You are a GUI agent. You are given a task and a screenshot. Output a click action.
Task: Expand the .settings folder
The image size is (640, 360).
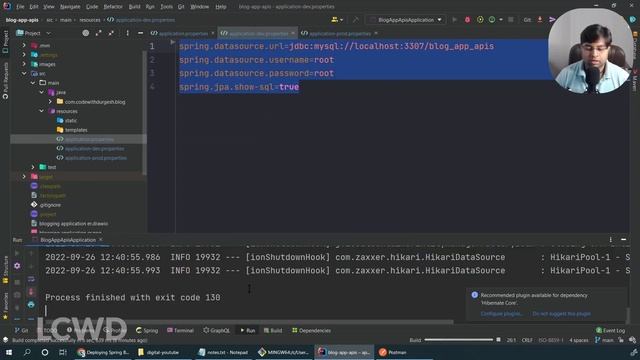pos(24,55)
